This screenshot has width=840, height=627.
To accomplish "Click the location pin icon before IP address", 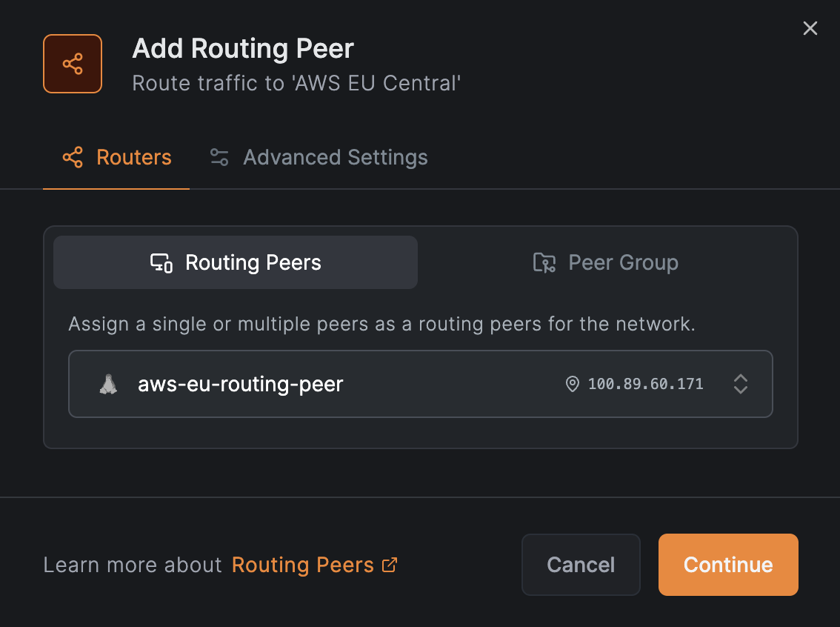I will pos(572,384).
